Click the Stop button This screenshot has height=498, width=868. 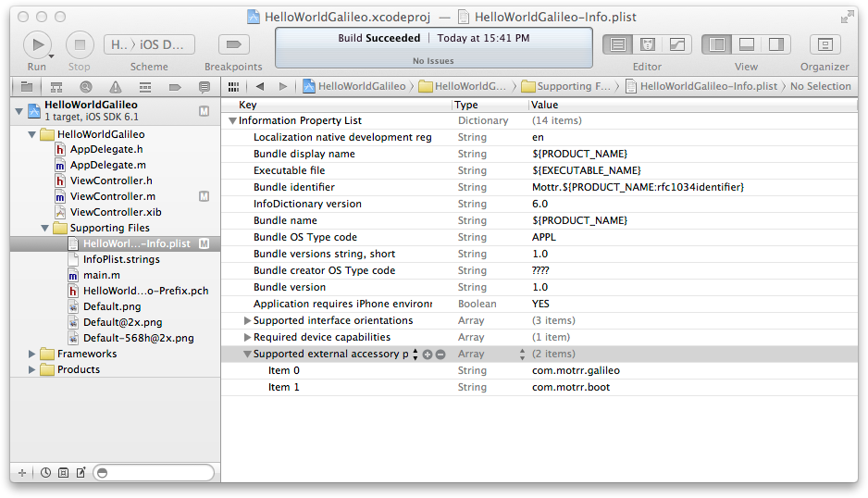pos(80,44)
